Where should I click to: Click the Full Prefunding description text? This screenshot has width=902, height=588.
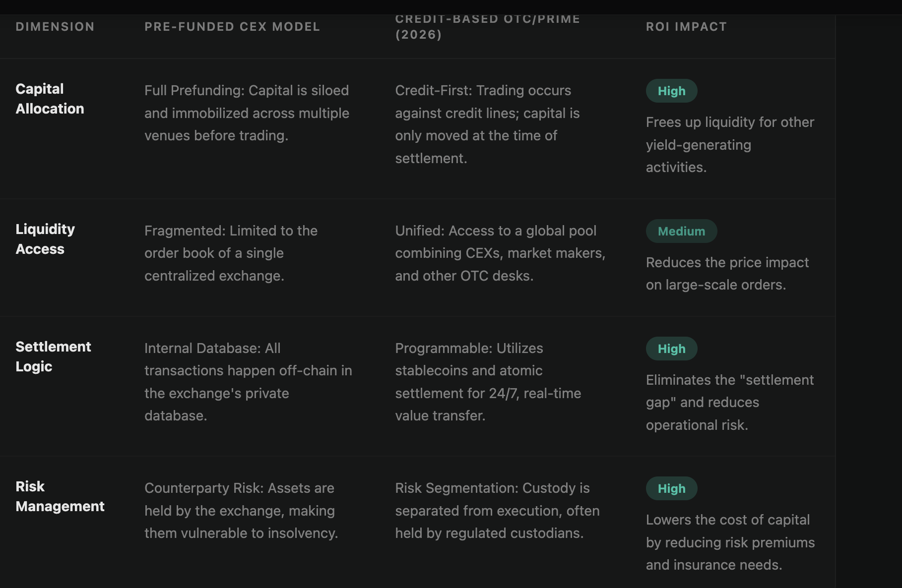(247, 113)
